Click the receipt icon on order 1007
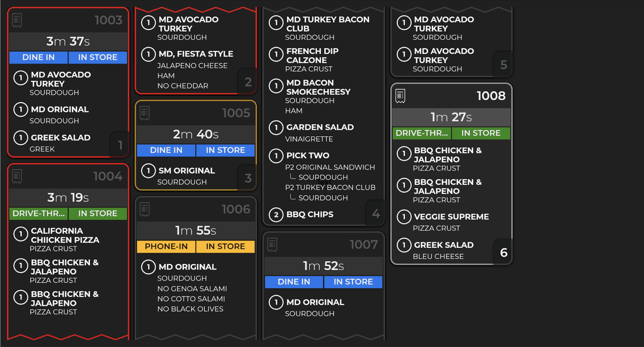Viewport: 644px width, 347px height. (x=272, y=244)
